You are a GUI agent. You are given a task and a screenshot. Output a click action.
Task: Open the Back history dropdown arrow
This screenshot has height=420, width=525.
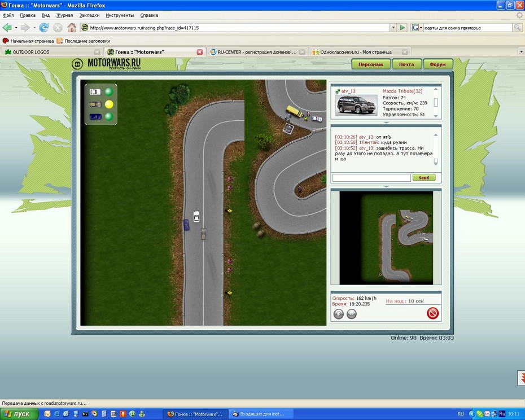[16, 28]
